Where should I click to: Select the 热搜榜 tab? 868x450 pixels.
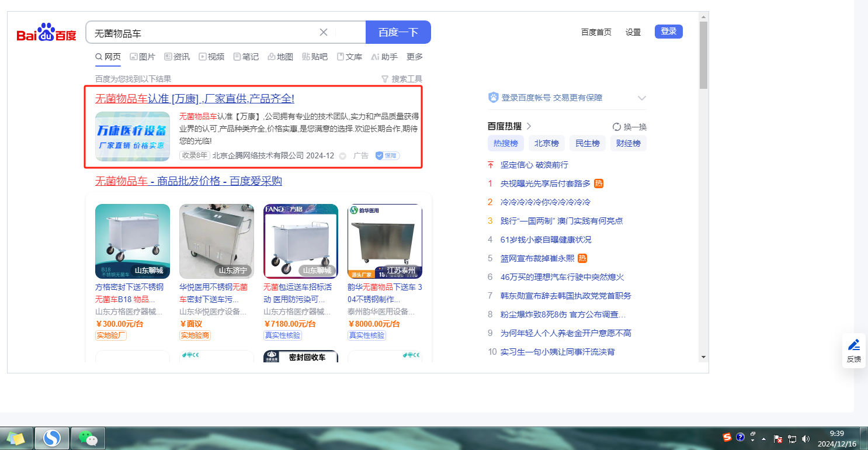click(506, 143)
